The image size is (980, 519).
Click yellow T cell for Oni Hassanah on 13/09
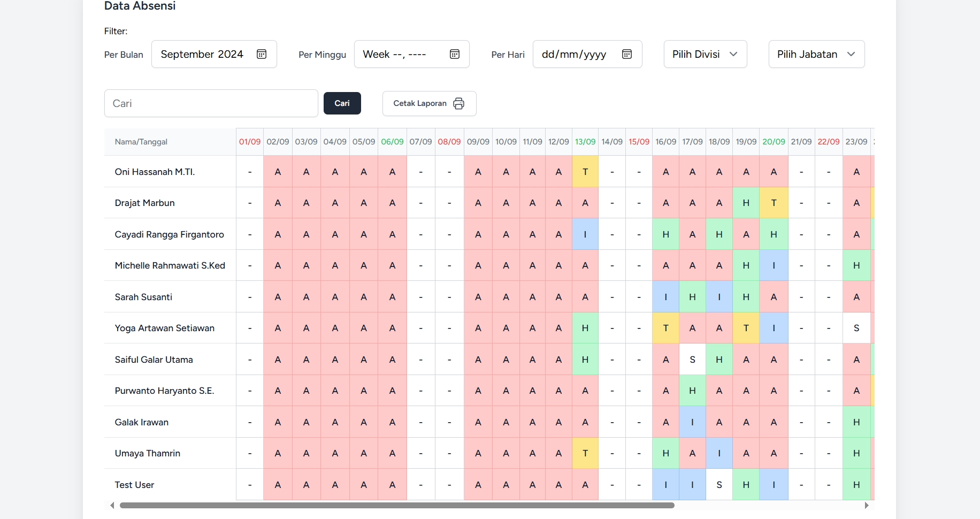tap(585, 172)
